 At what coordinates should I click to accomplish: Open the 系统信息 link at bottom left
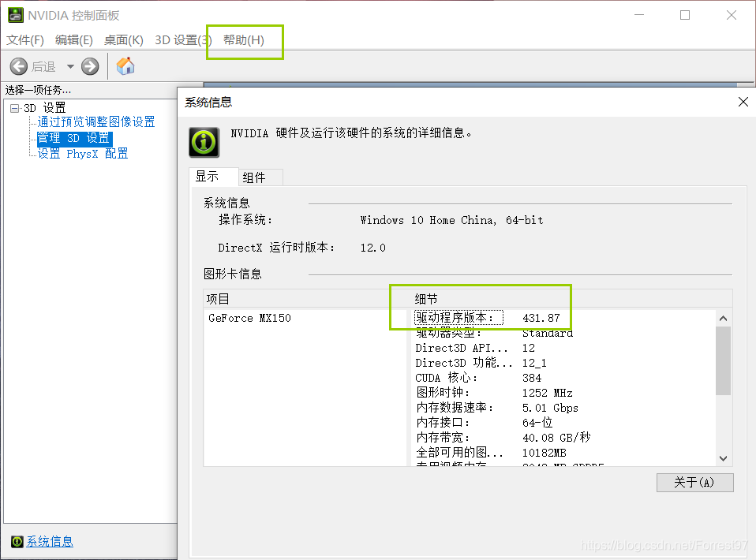50,542
